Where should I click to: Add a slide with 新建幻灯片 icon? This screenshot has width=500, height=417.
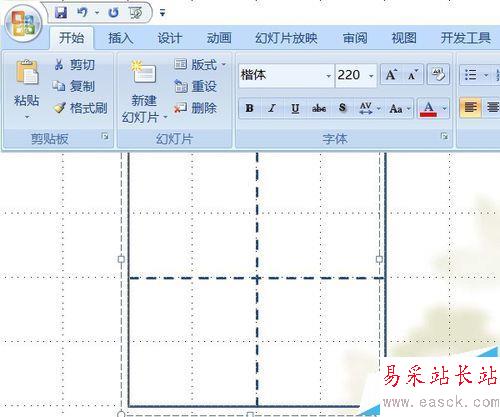tap(144, 71)
